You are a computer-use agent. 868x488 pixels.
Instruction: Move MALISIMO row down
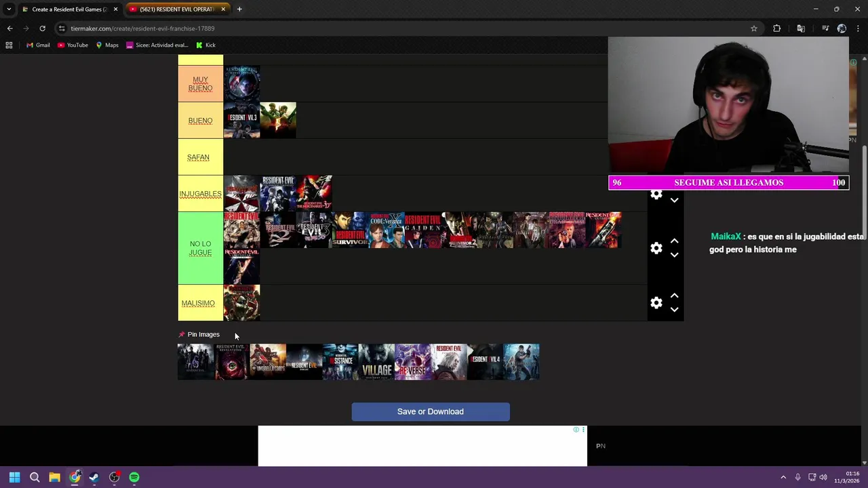[674, 310]
